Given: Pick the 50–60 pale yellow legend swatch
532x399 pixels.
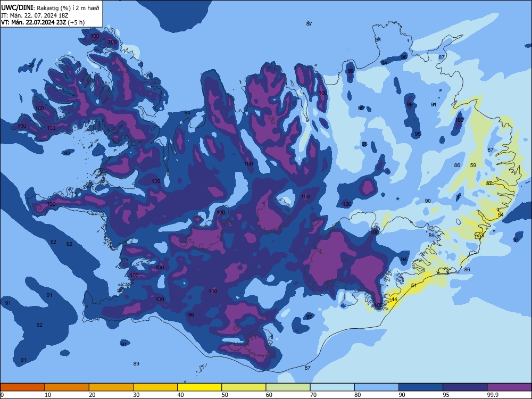Looking at the screenshot, I should pyautogui.click(x=244, y=387).
